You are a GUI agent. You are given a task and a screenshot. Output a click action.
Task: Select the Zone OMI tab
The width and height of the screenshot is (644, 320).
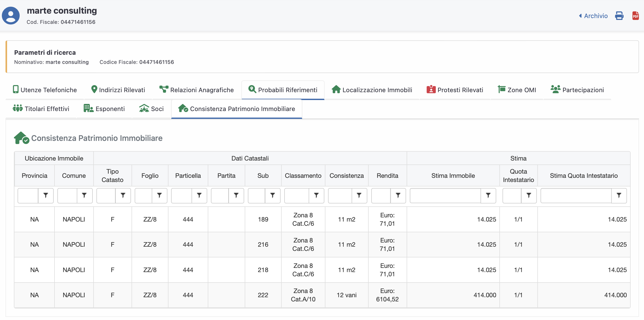point(517,90)
